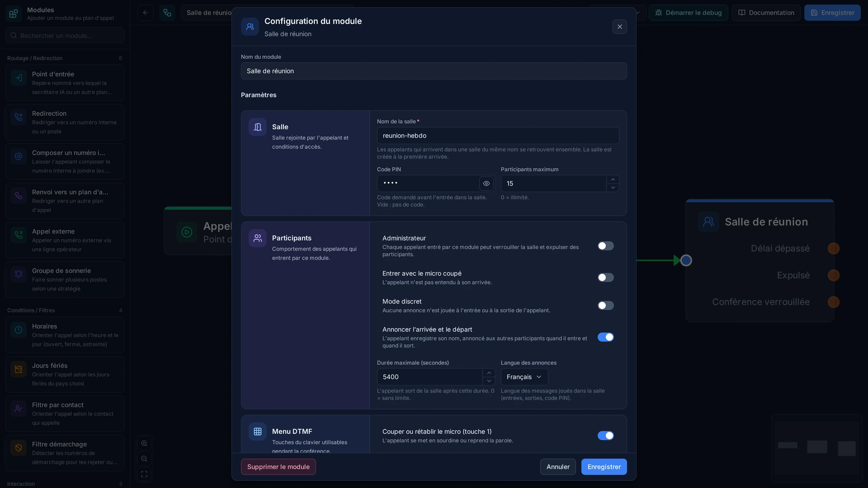Click the dialog header module icon
This screenshot has width=868, height=488.
pyautogui.click(x=250, y=27)
